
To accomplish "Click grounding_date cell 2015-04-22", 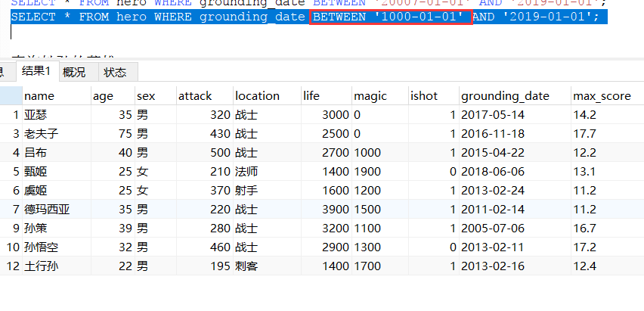I will tap(515, 153).
